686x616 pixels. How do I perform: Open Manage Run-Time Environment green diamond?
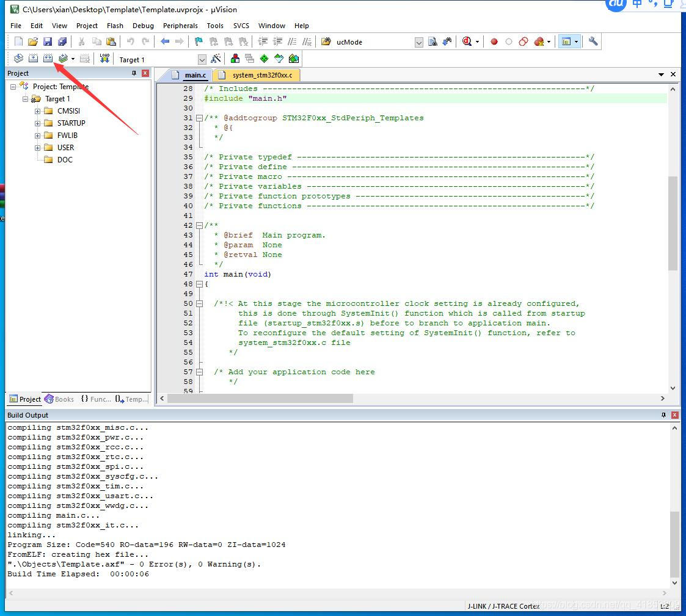[x=265, y=59]
